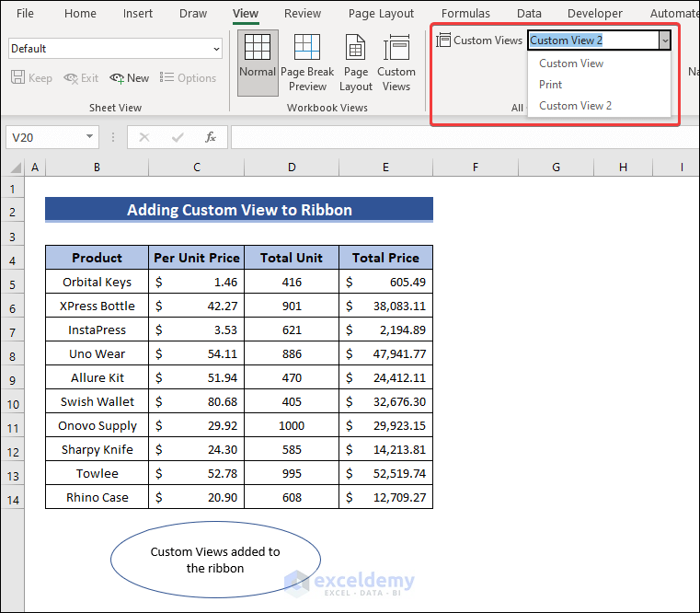Select column G header

click(x=556, y=168)
